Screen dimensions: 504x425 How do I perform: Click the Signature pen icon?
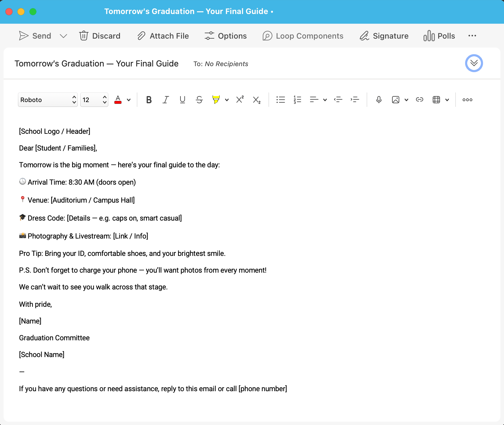pos(365,36)
